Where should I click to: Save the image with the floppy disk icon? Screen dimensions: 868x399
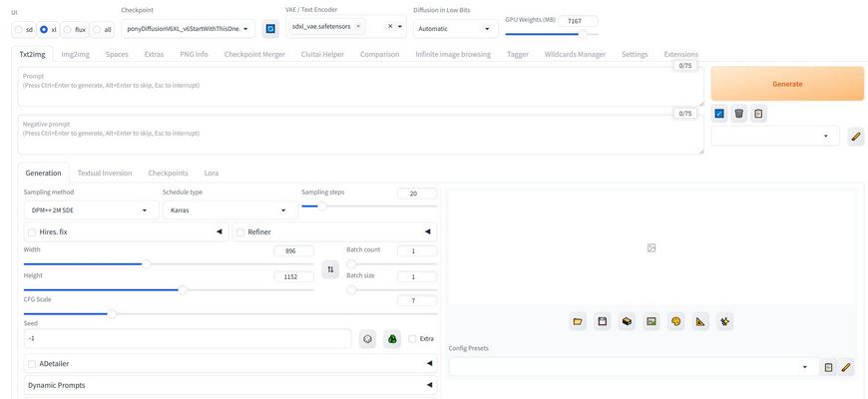(x=603, y=321)
